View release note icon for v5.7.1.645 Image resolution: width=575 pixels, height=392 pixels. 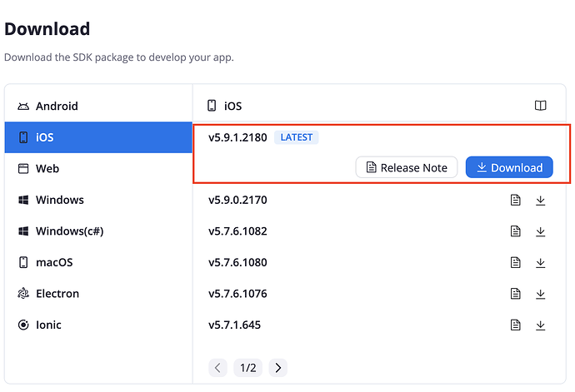(x=516, y=325)
